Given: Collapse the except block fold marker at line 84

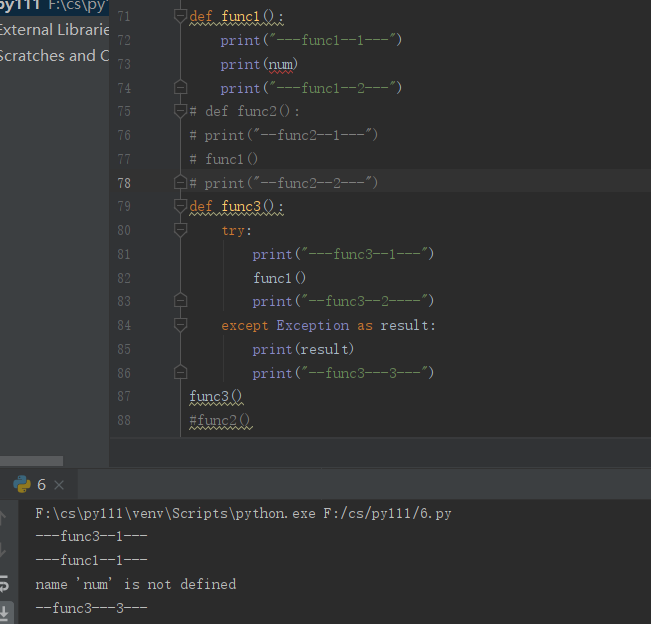Looking at the screenshot, I should coord(180,325).
